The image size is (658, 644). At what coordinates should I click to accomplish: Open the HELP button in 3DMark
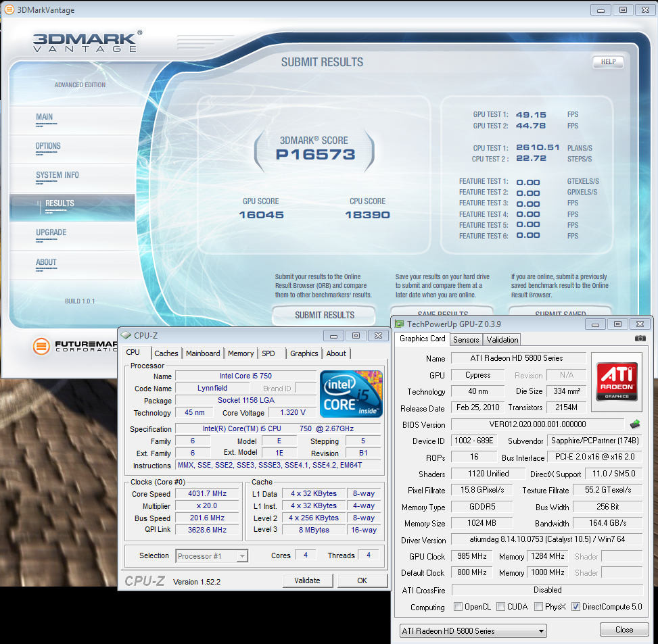tap(607, 62)
